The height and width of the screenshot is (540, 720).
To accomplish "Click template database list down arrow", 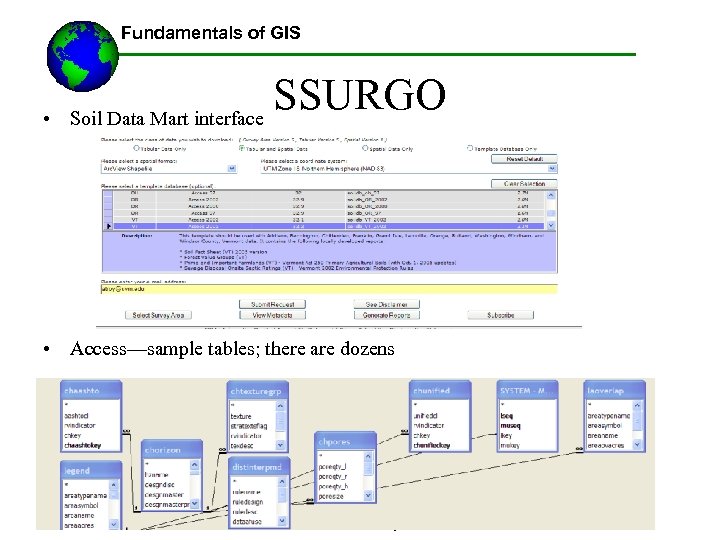I will click(x=551, y=225).
